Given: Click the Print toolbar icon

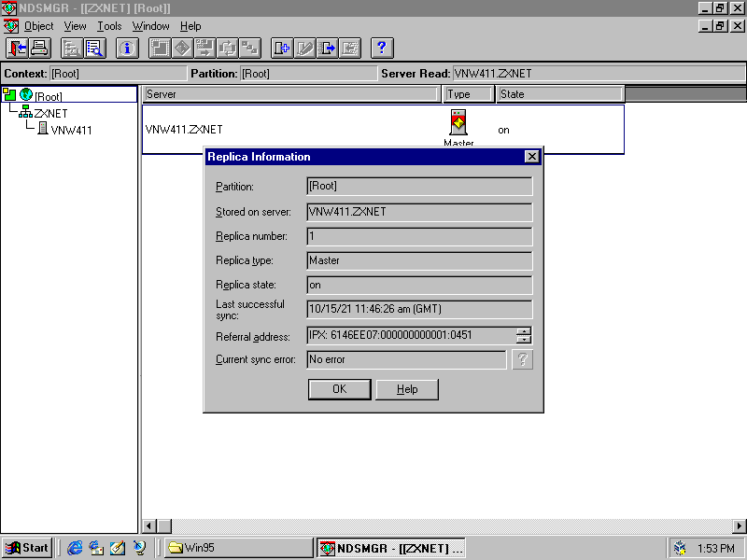Looking at the screenshot, I should pos(40,49).
